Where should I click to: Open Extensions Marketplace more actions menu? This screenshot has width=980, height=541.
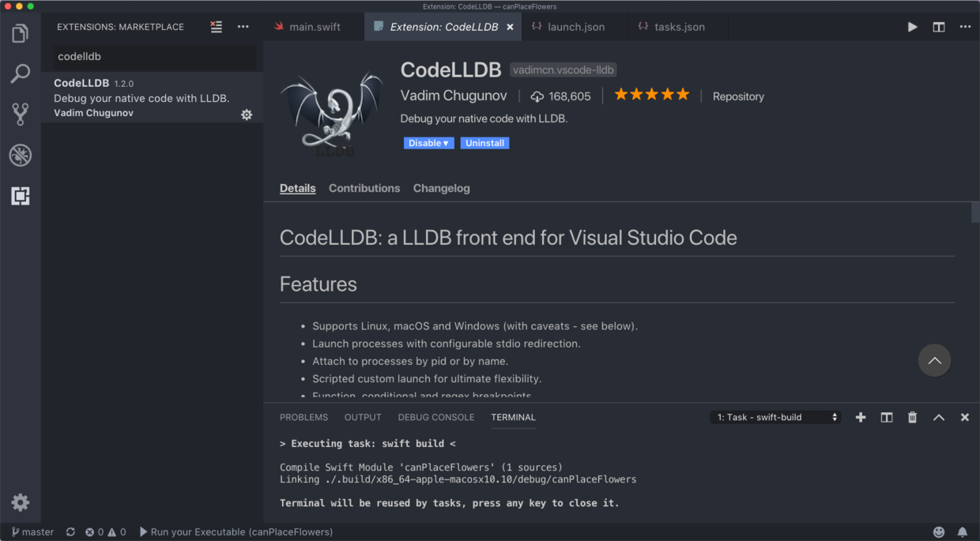243,27
